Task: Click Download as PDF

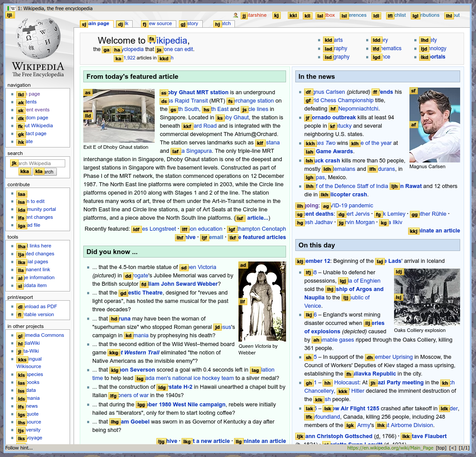Action: pyautogui.click(x=37, y=306)
